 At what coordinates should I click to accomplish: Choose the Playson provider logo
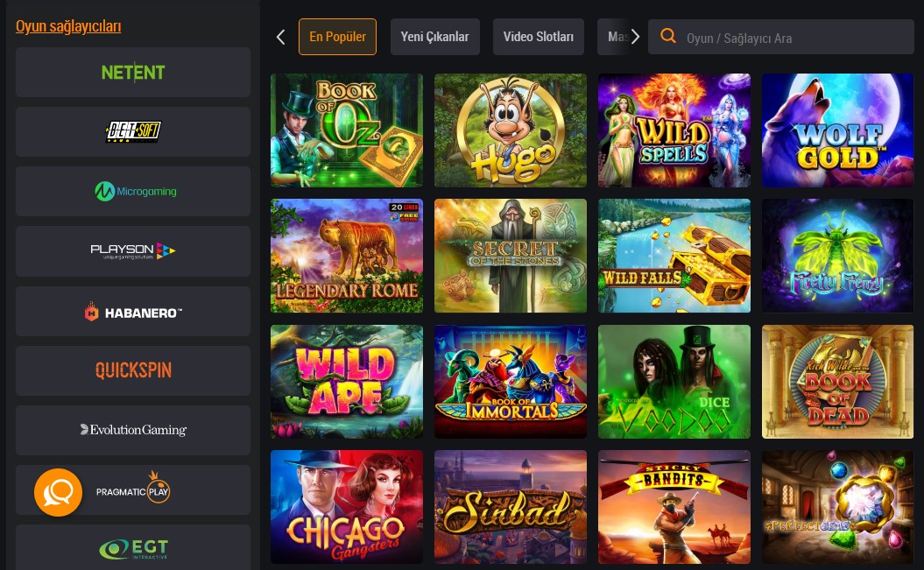[133, 250]
